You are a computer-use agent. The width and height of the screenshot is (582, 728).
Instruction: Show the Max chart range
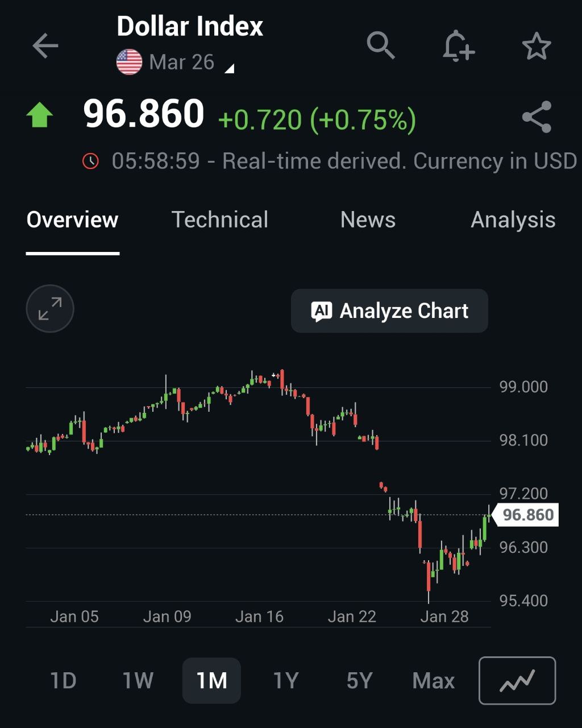[x=434, y=680]
